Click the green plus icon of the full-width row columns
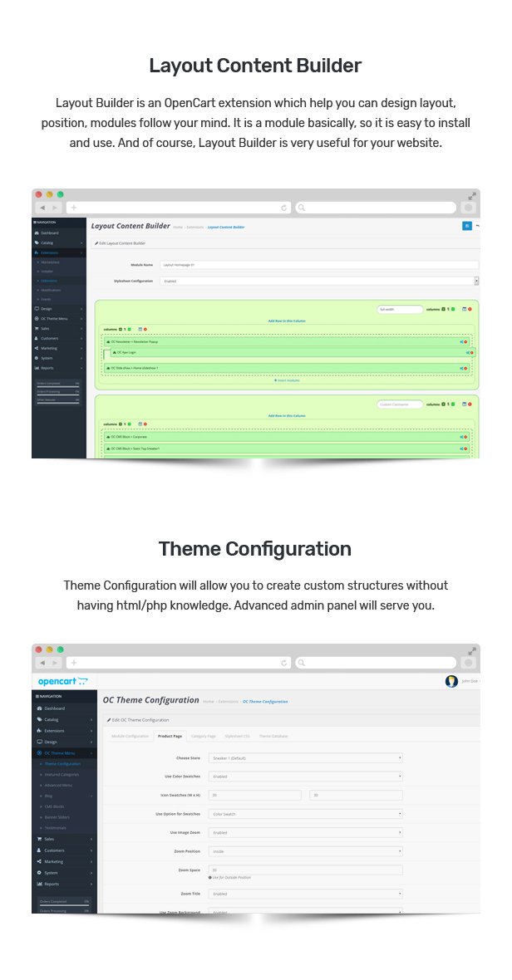This screenshot has width=512, height=980. point(445,309)
